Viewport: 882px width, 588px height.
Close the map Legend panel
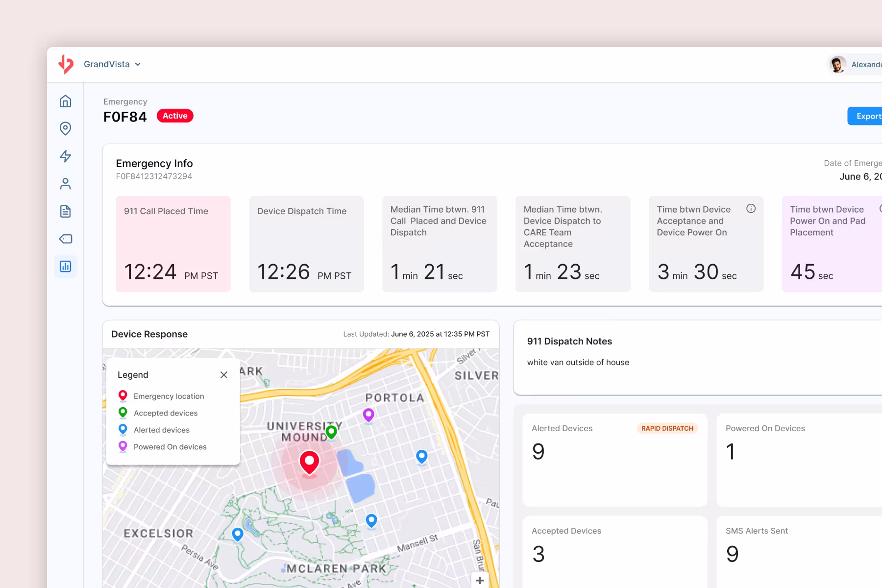click(x=224, y=375)
